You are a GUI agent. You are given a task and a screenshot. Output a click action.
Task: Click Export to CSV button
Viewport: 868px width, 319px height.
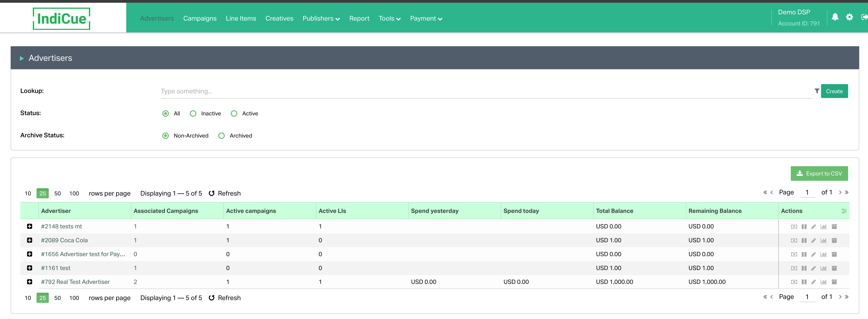tap(819, 173)
